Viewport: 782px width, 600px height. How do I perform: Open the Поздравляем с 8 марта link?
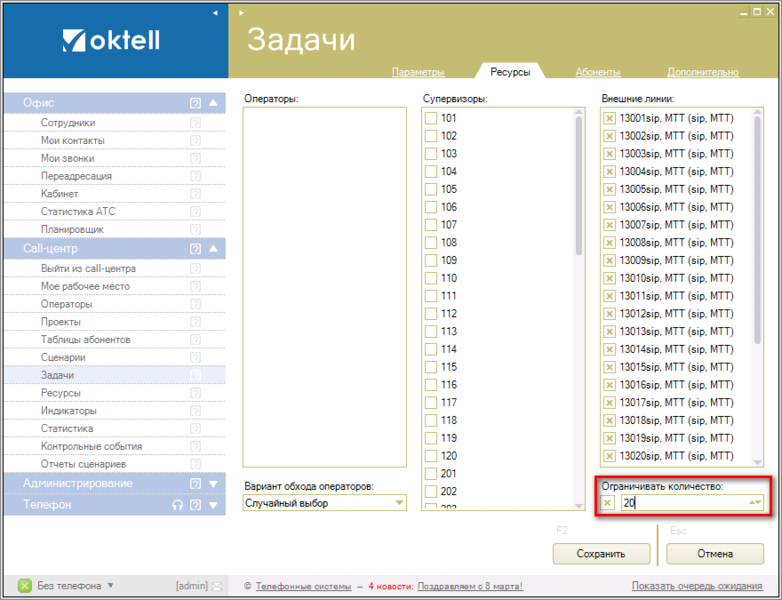pyautogui.click(x=470, y=586)
